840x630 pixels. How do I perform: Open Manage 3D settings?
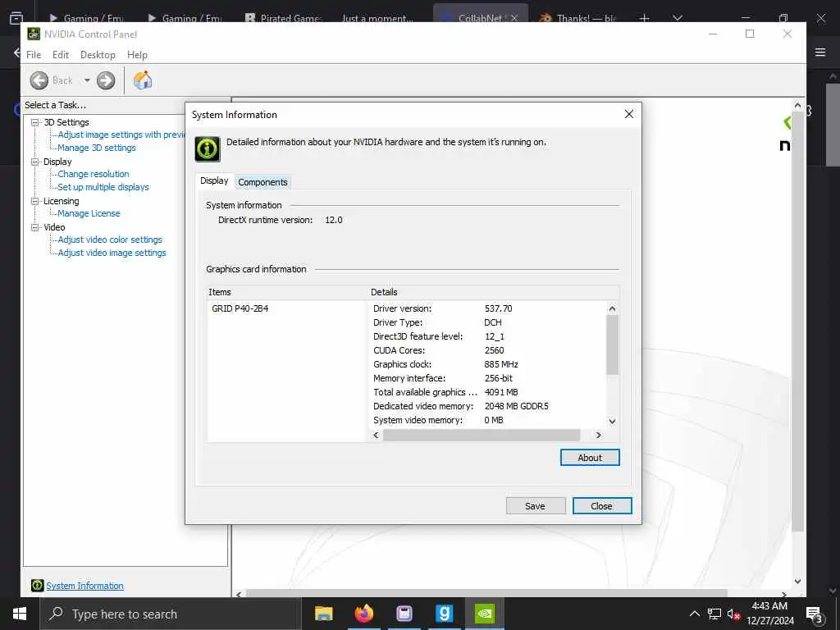[97, 148]
